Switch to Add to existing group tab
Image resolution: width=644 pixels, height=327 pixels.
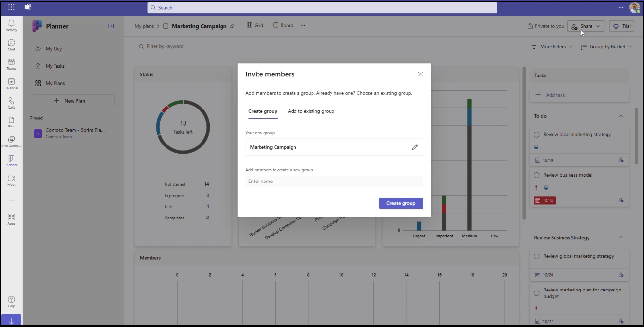(x=311, y=111)
